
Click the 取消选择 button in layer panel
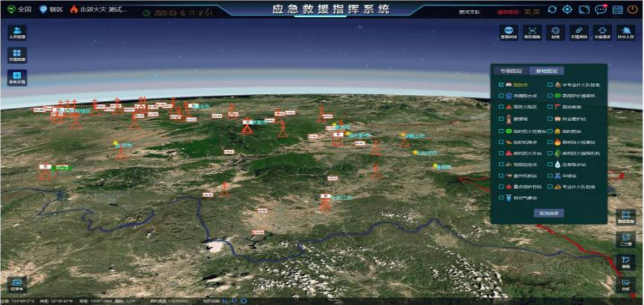(548, 213)
